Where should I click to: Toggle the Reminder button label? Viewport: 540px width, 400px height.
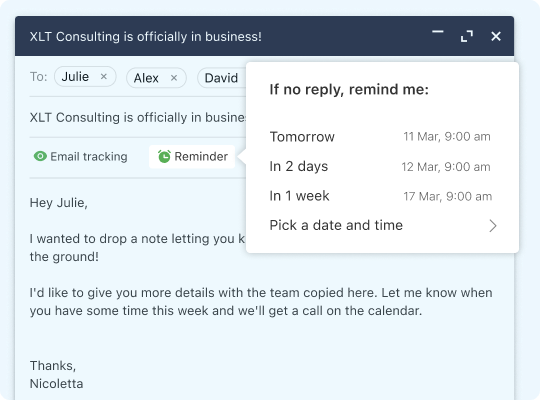coord(201,156)
